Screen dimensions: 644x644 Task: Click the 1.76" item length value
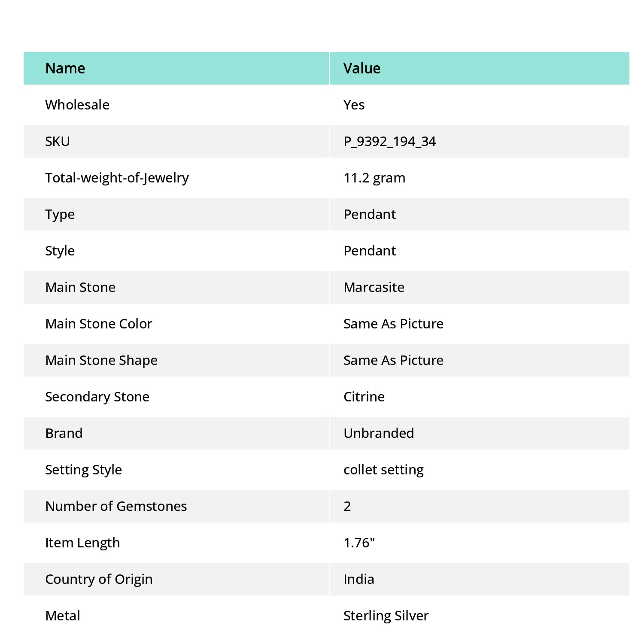click(359, 543)
